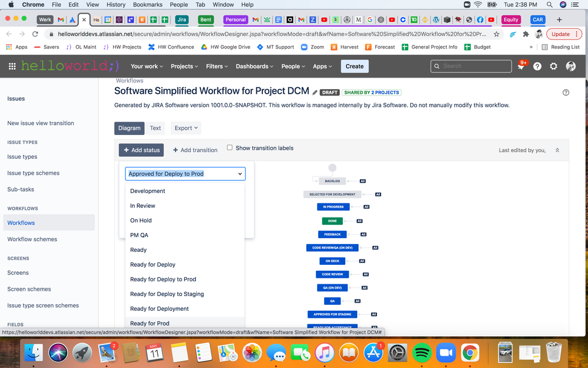This screenshot has width=588, height=368.
Task: Select the In Progress status node
Action: click(333, 207)
